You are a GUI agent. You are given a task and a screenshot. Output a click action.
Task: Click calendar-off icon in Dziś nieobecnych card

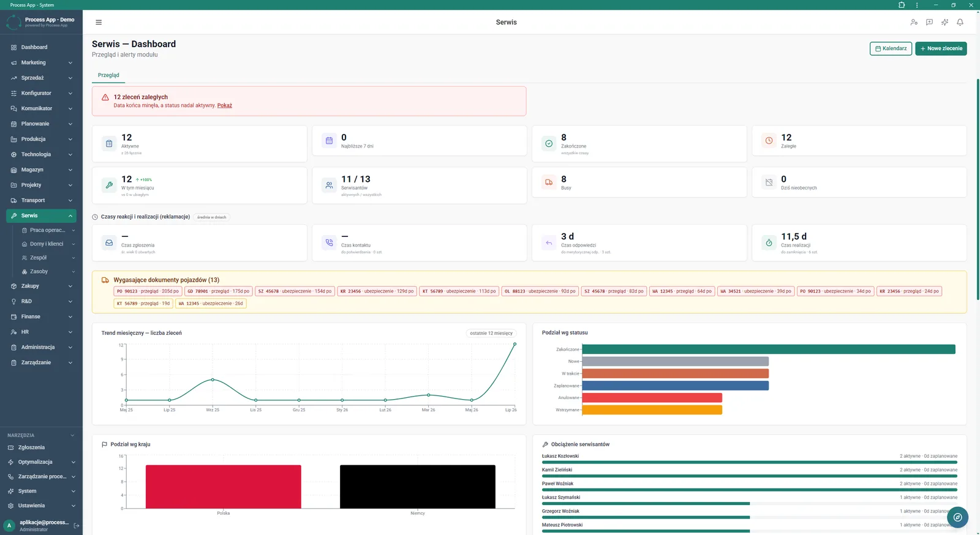[769, 182]
